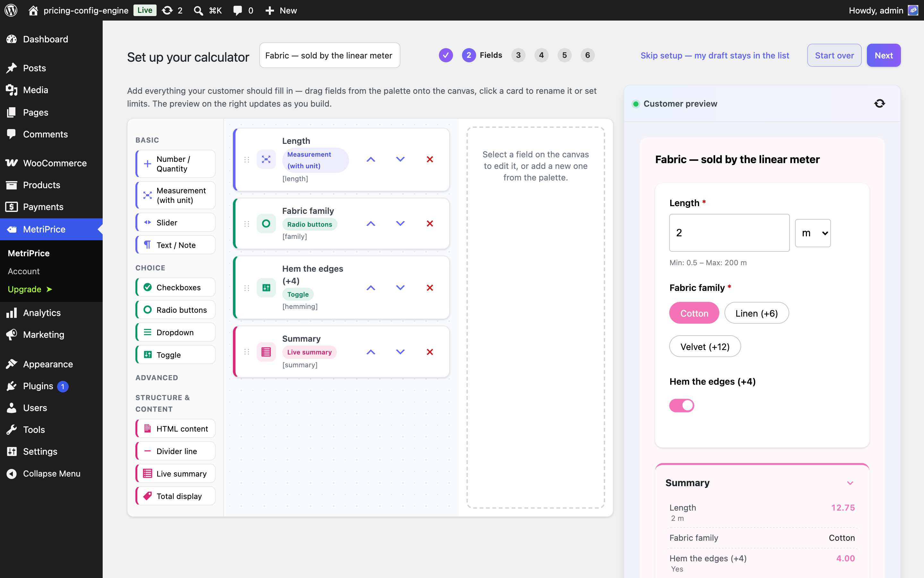Go to wizard step 6

click(587, 56)
